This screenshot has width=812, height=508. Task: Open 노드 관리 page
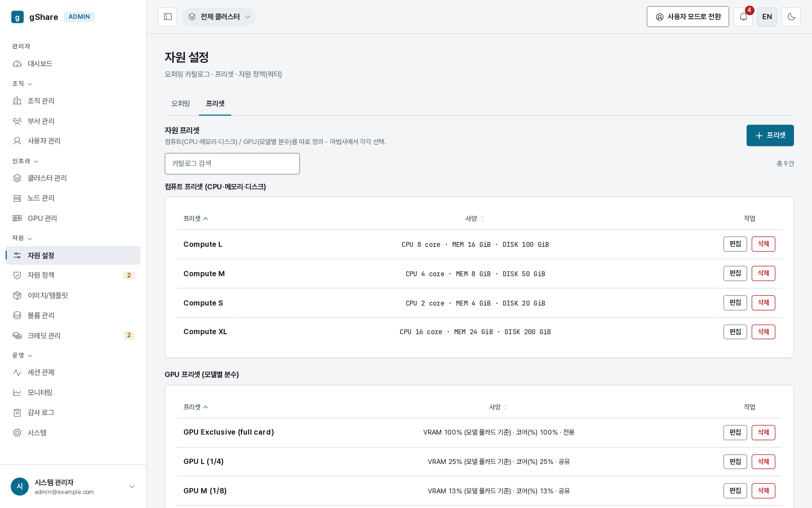[x=73, y=198]
